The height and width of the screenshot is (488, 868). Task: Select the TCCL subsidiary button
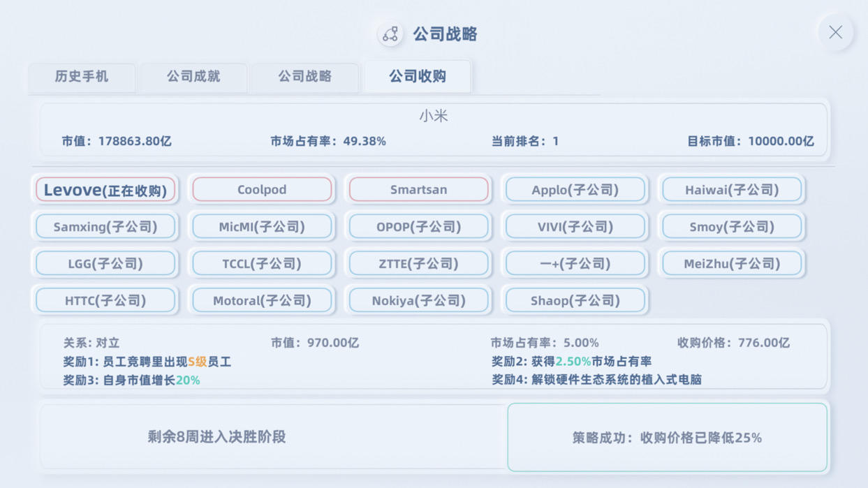(x=262, y=264)
